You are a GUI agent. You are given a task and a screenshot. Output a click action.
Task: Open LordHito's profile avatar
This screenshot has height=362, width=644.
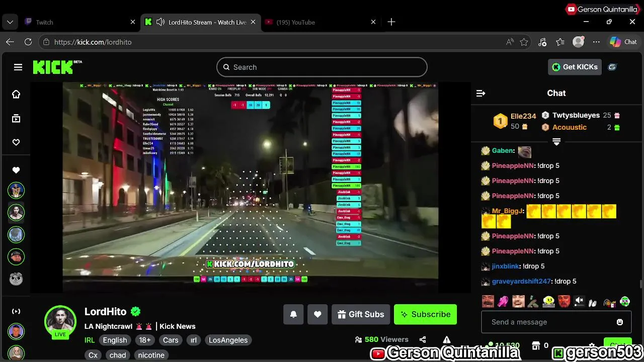point(60,321)
